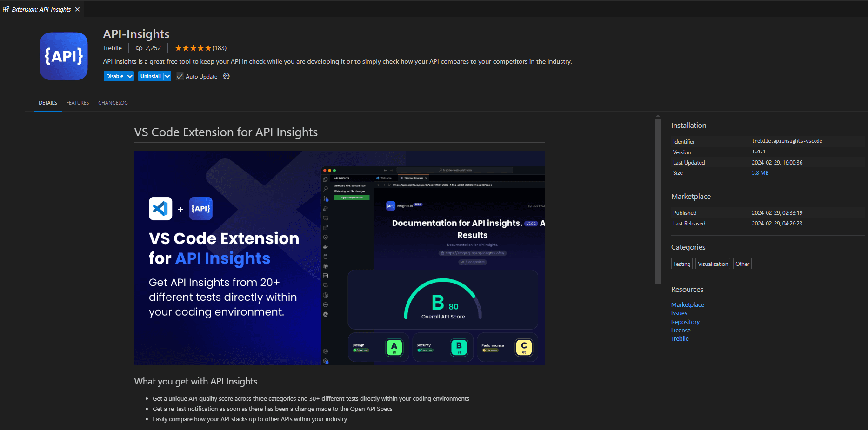The height and width of the screenshot is (430, 868).
Task: View the extension License
Action: [x=681, y=330]
